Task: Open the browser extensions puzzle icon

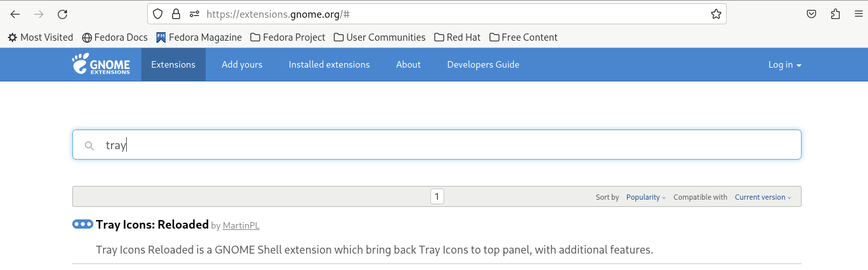Action: 835,14
